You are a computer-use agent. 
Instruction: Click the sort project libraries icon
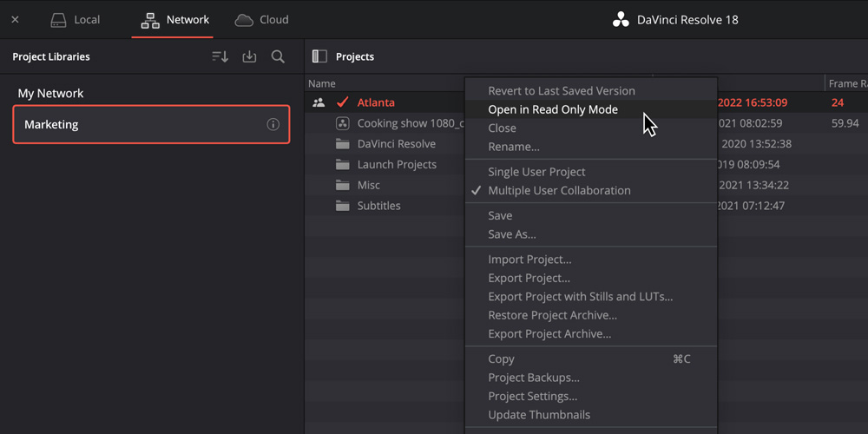pyautogui.click(x=220, y=56)
